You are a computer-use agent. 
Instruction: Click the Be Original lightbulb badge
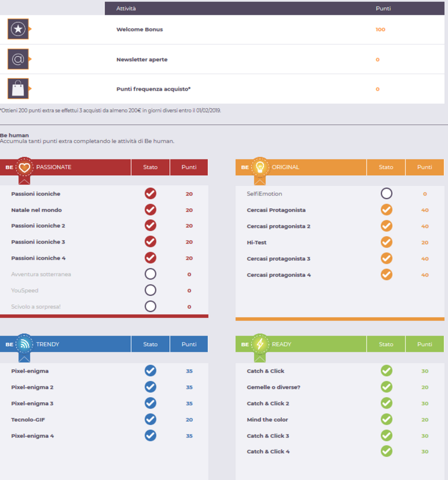(x=260, y=167)
